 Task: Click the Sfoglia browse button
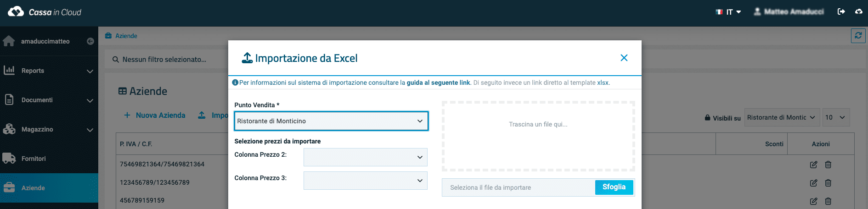(614, 187)
